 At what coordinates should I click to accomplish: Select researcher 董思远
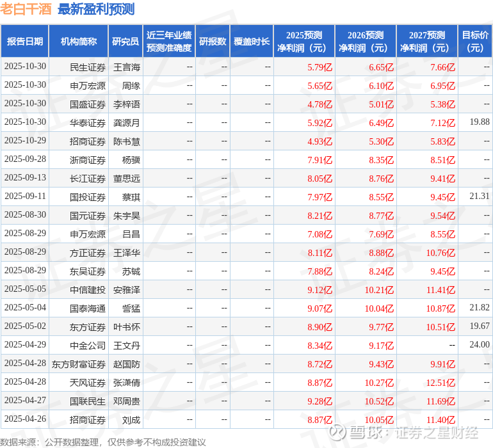pos(126,179)
